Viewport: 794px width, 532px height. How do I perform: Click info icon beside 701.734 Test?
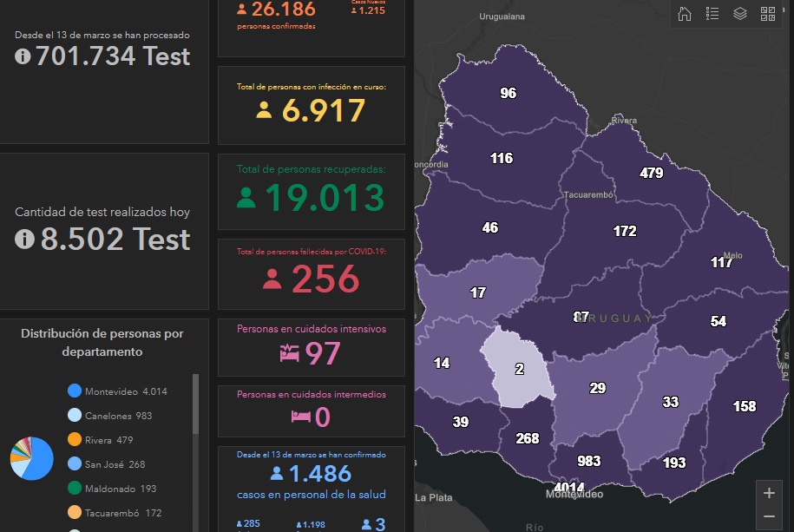tap(23, 56)
